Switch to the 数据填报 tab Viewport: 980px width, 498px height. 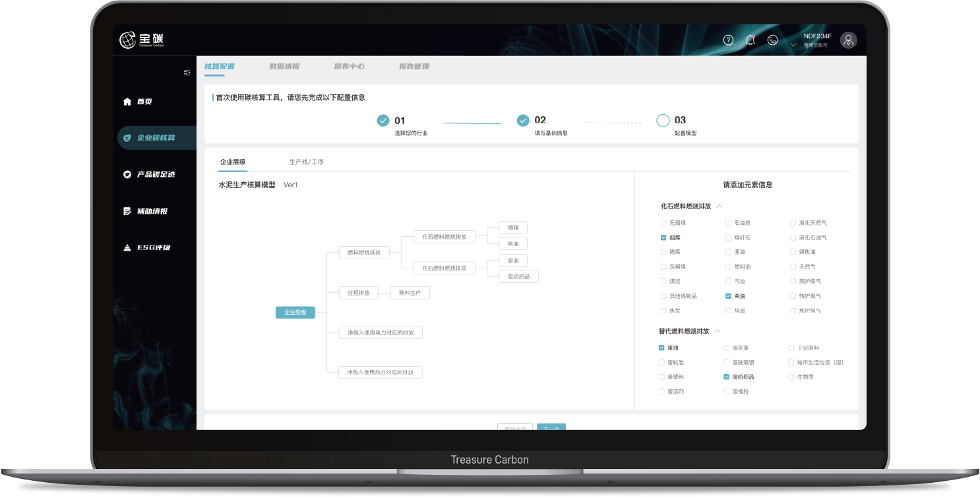point(284,67)
